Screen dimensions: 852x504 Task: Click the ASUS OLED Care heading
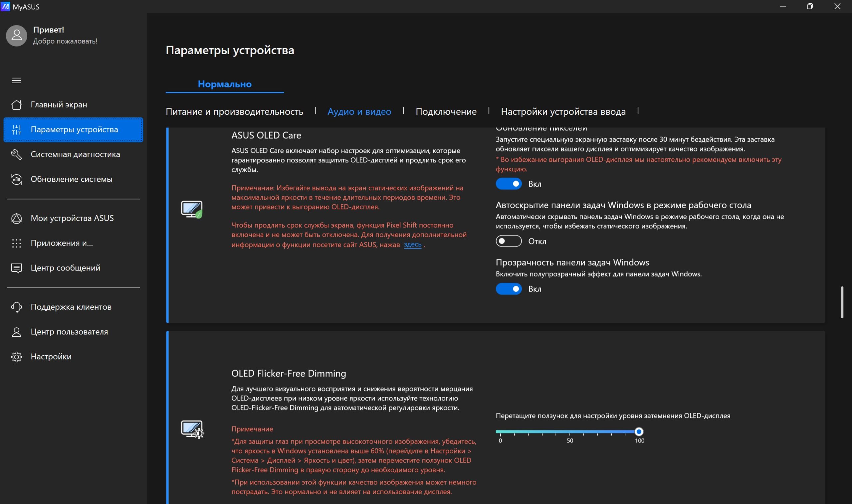click(266, 135)
